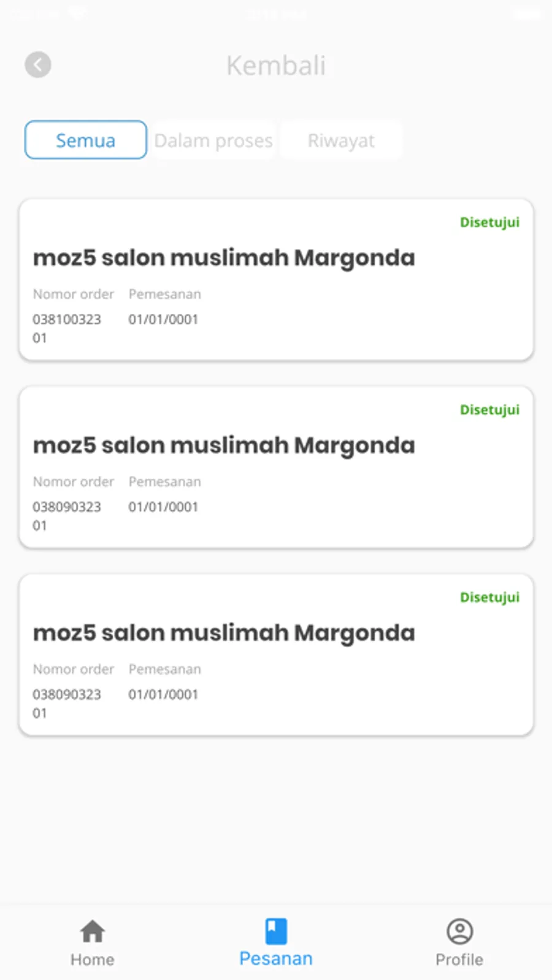Click Disetujui status on the last order
The height and width of the screenshot is (980, 552).
click(489, 598)
